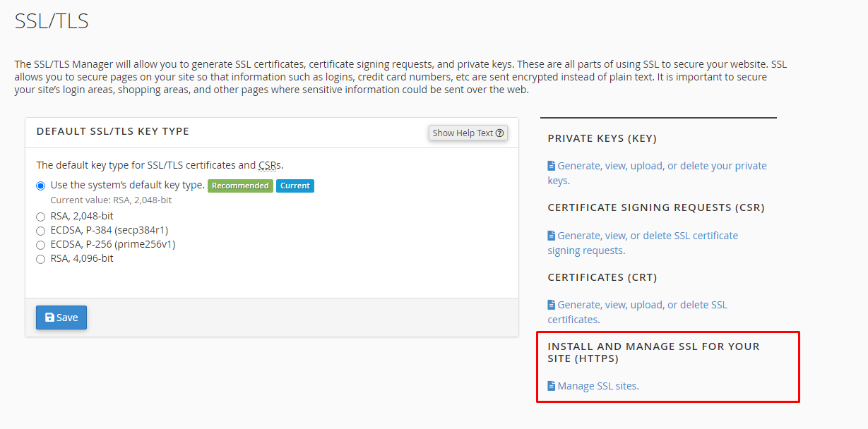Click the blue Current badge
Viewport: 868px width, 429px height.
pyautogui.click(x=295, y=186)
